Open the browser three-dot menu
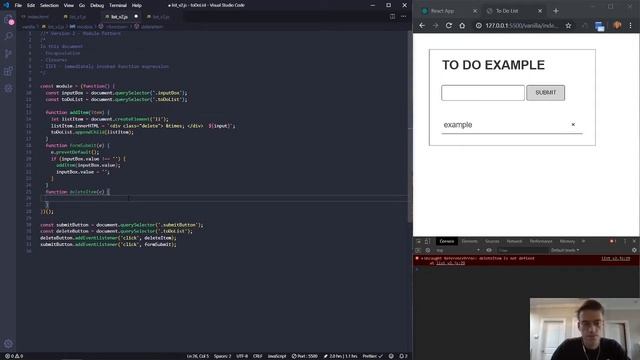This screenshot has height=360, width=640. pos(631,25)
